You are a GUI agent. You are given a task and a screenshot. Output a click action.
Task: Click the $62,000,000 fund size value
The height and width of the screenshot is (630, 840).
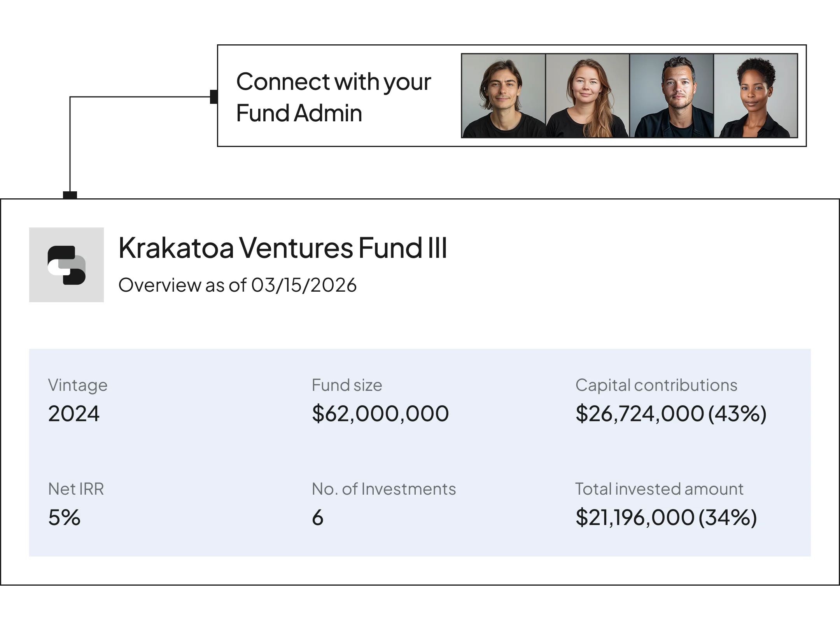380,413
